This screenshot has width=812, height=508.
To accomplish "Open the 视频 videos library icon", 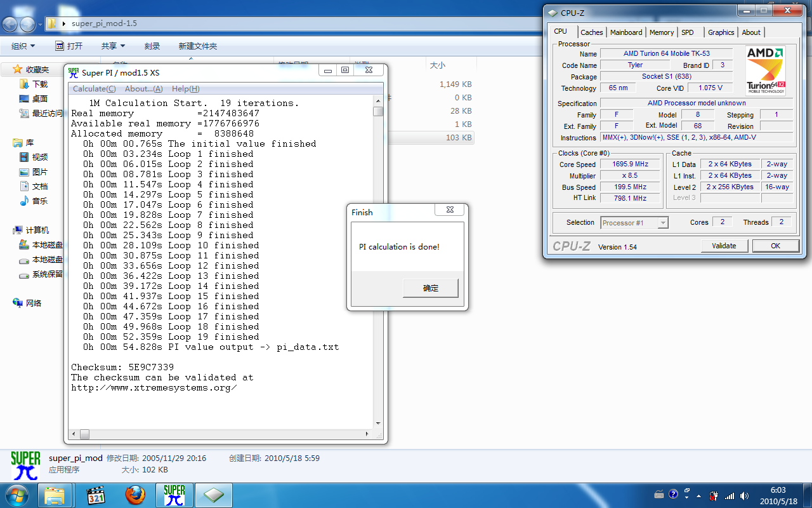I will (x=24, y=157).
